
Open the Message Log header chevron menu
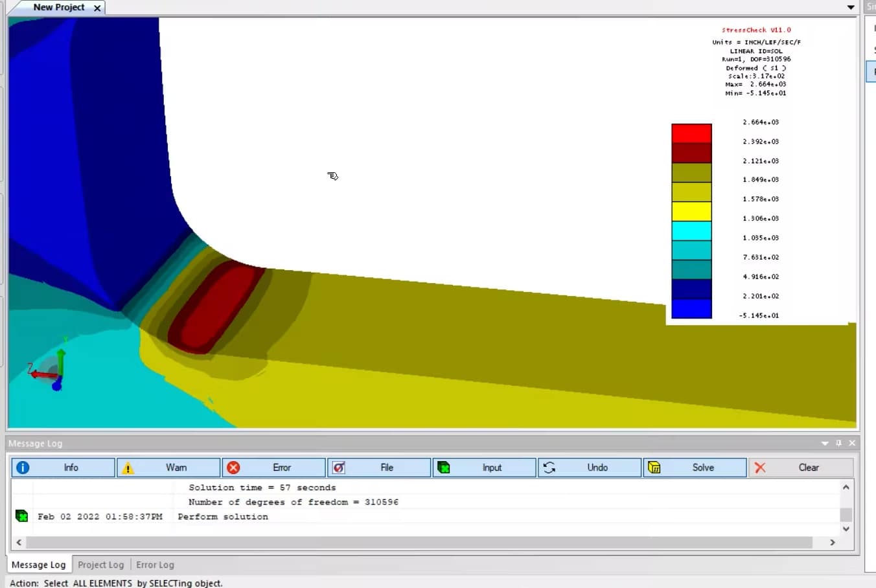[x=824, y=443]
